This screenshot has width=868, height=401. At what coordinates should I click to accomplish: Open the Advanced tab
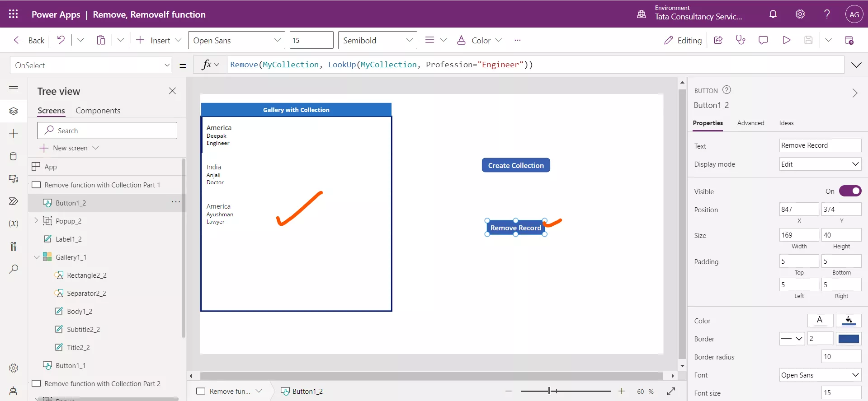point(750,123)
